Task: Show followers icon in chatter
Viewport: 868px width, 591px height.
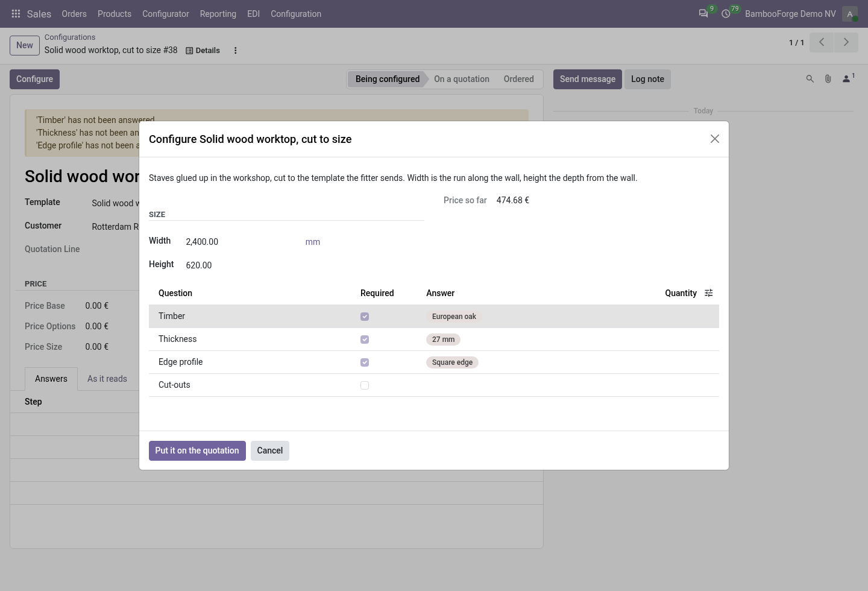Action: 847,79
